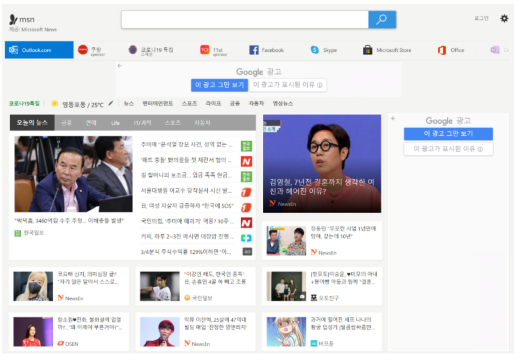Open the anime illustration thumbnail

pos(286,332)
